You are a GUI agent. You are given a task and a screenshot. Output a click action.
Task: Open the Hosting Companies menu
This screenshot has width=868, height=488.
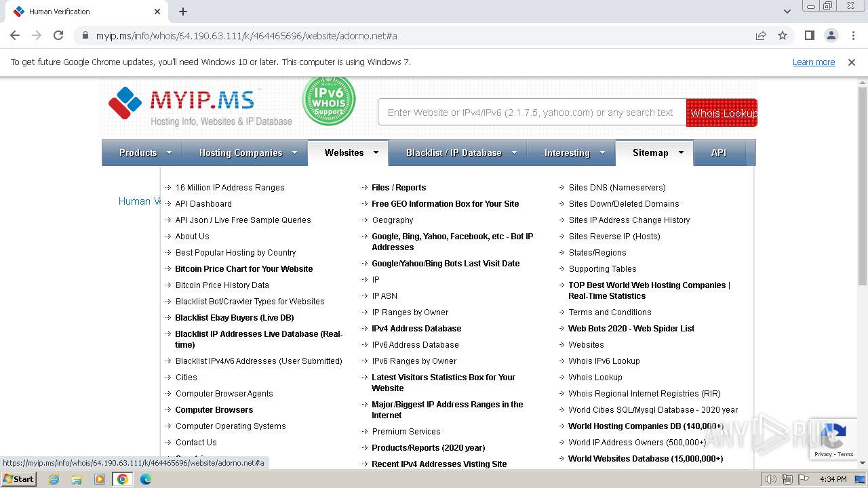[x=241, y=152]
